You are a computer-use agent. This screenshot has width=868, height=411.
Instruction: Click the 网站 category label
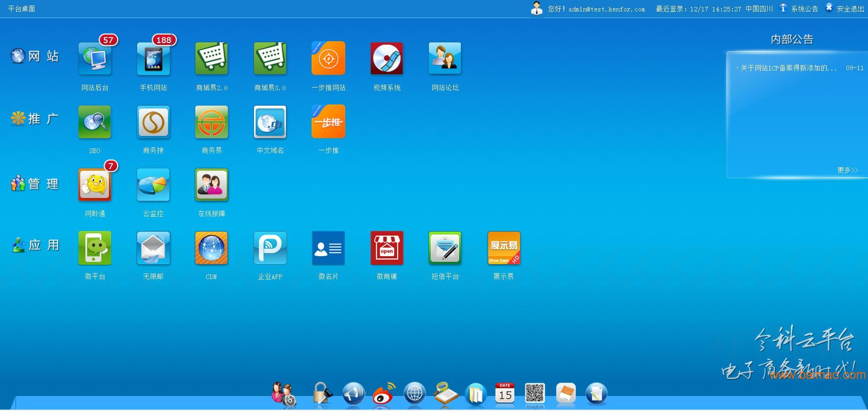tap(44, 56)
